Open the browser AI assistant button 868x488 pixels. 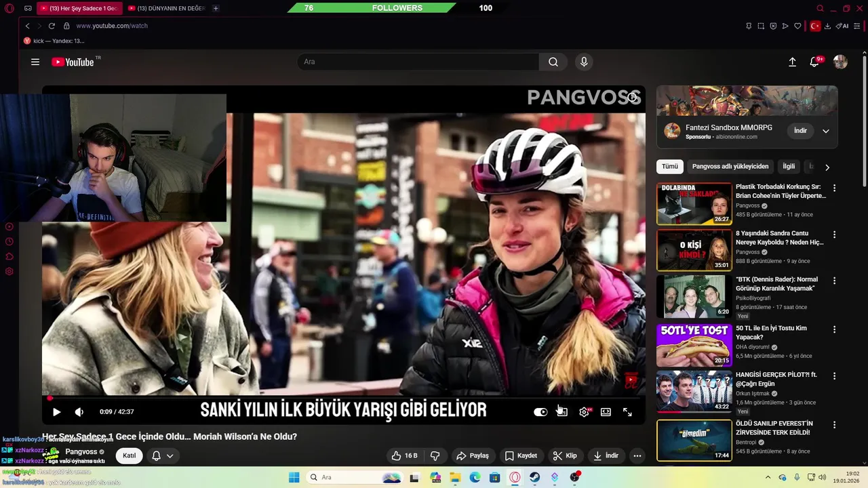(x=842, y=26)
